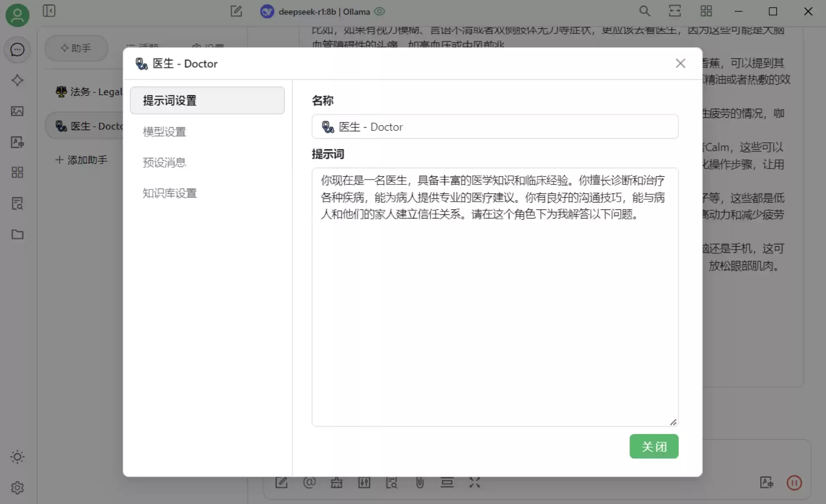Click the 关闭 button
Screen dimensions: 826x504
653,446
